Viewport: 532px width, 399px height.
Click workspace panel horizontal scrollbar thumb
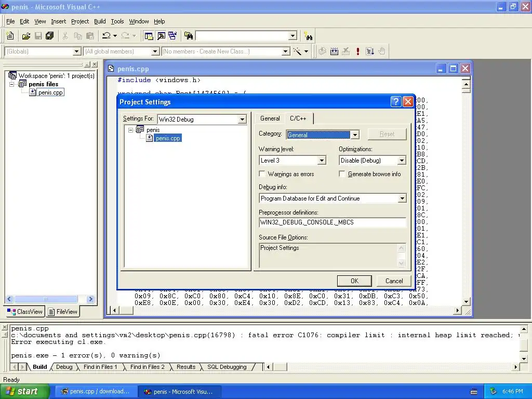pyautogui.click(x=46, y=299)
